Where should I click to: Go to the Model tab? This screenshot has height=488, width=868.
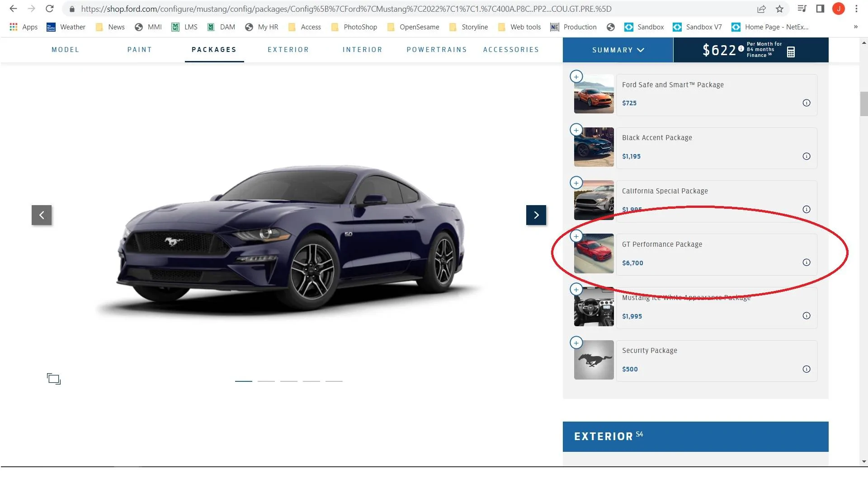(x=66, y=50)
